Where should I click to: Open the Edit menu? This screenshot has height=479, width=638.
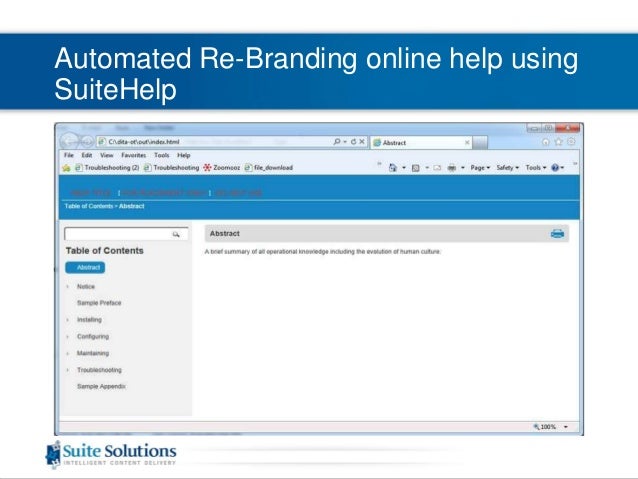click(87, 155)
